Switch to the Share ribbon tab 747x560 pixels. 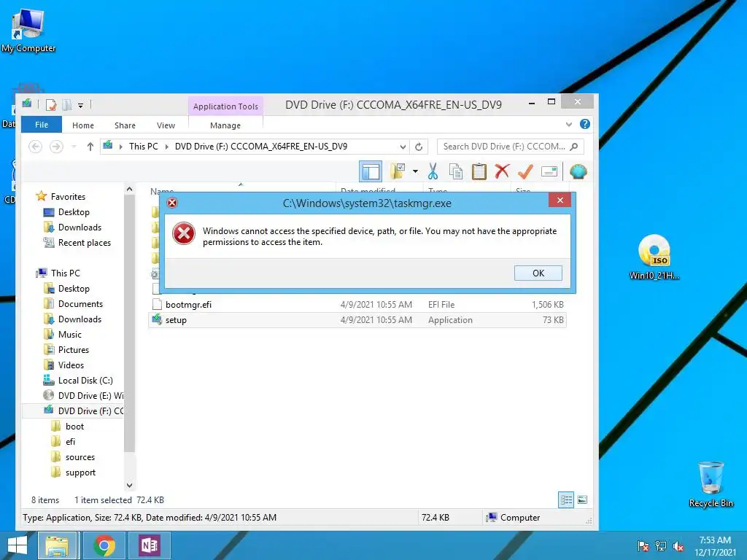125,125
